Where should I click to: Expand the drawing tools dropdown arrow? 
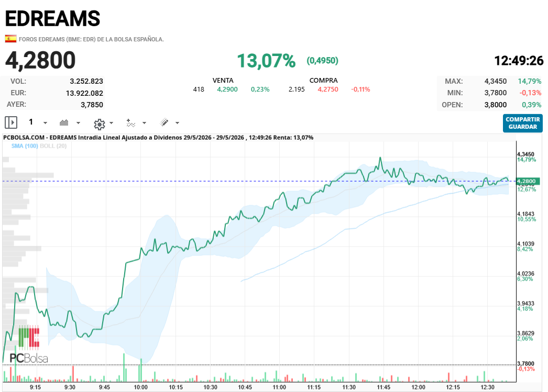pyautogui.click(x=177, y=123)
